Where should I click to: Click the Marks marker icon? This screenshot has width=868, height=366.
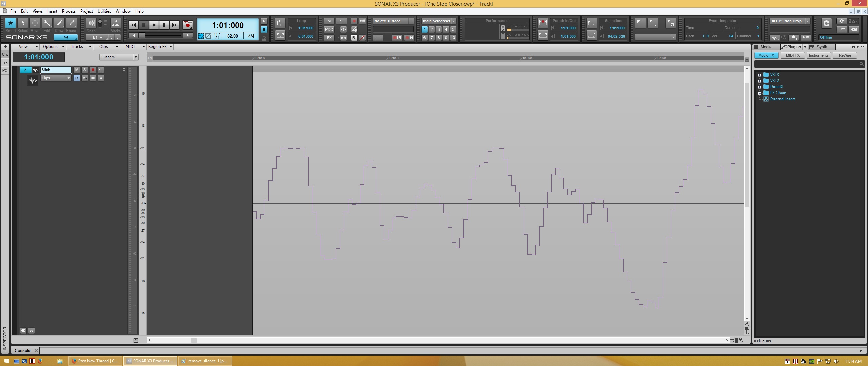(x=115, y=23)
